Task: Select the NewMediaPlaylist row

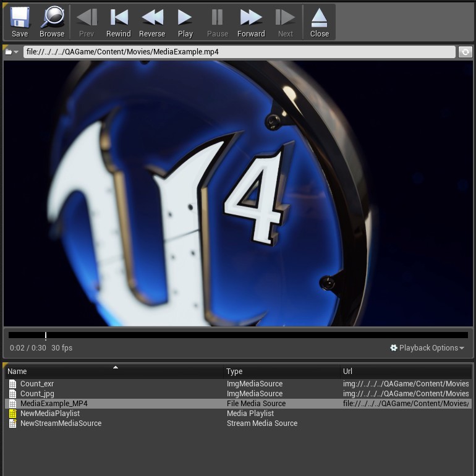Action: (x=238, y=414)
